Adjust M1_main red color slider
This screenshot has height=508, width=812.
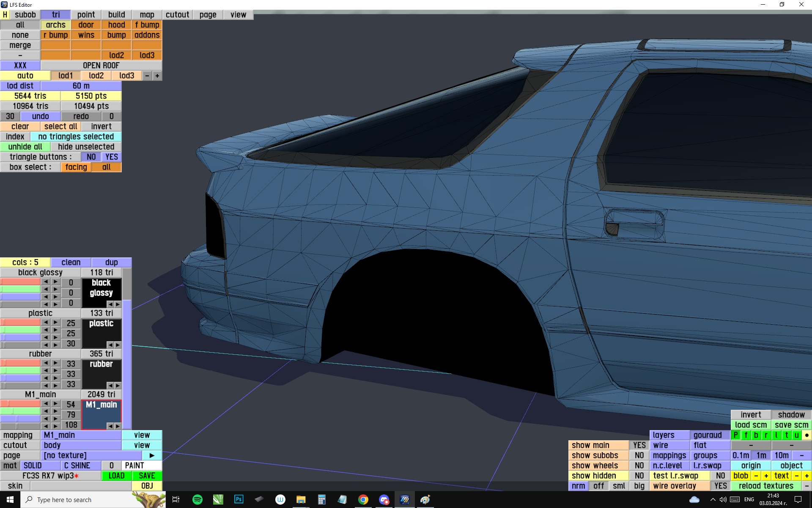coord(20,404)
